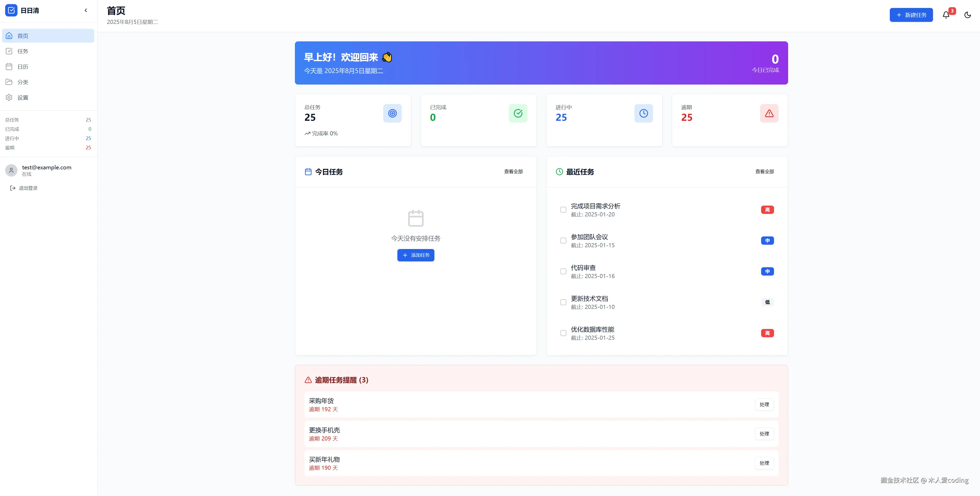Open 查看全部 in the 最近任务 panel
The height and width of the screenshot is (496, 980).
point(764,172)
